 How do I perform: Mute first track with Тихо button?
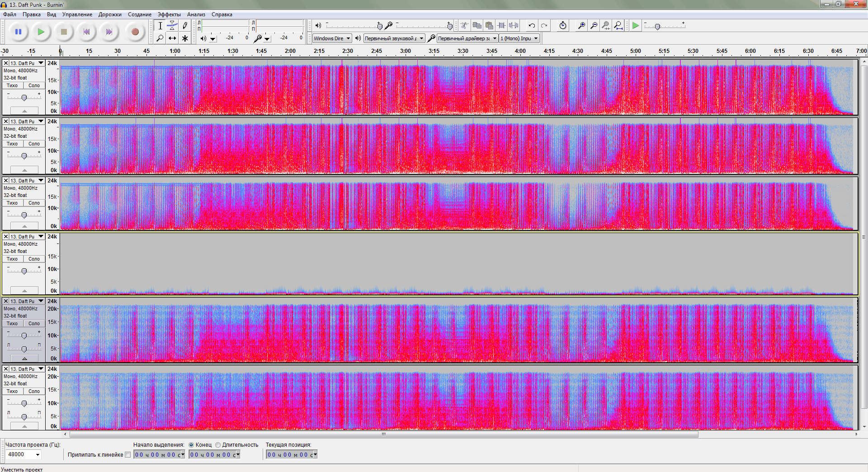[x=12, y=85]
